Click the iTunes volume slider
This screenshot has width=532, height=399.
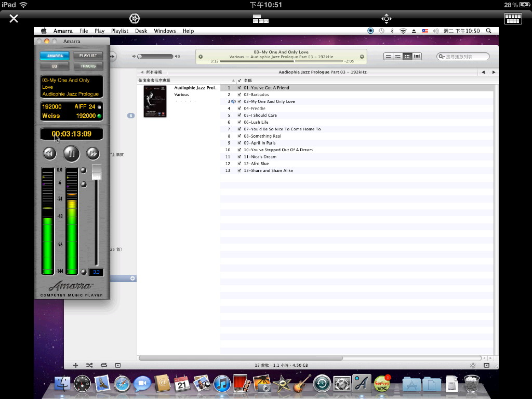pos(155,56)
